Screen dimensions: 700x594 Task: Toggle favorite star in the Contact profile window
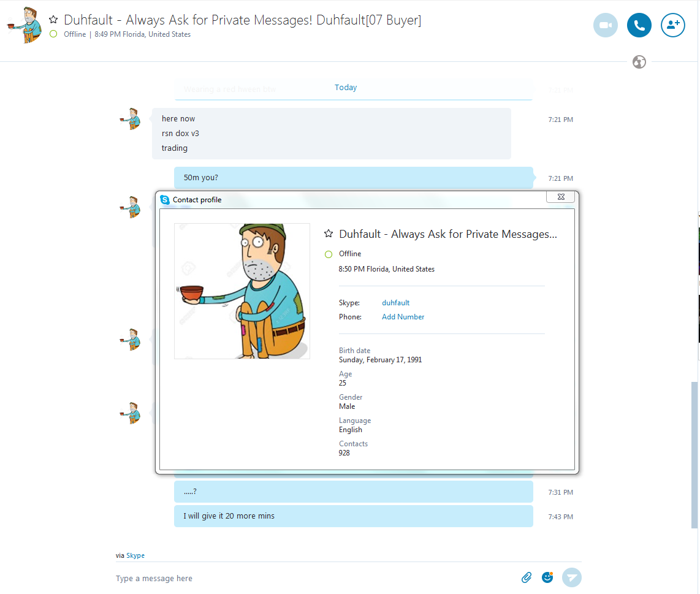(x=329, y=234)
